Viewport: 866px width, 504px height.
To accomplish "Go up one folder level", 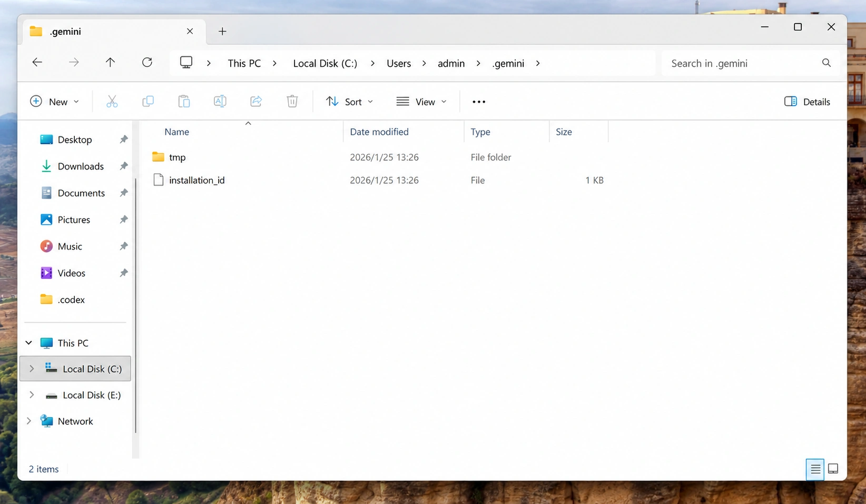I will point(110,63).
